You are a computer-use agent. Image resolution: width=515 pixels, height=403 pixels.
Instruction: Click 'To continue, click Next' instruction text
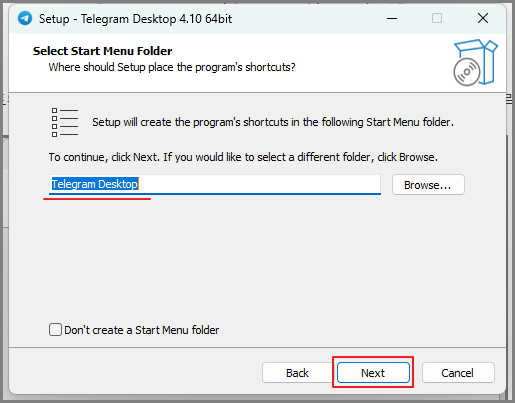tap(243, 157)
